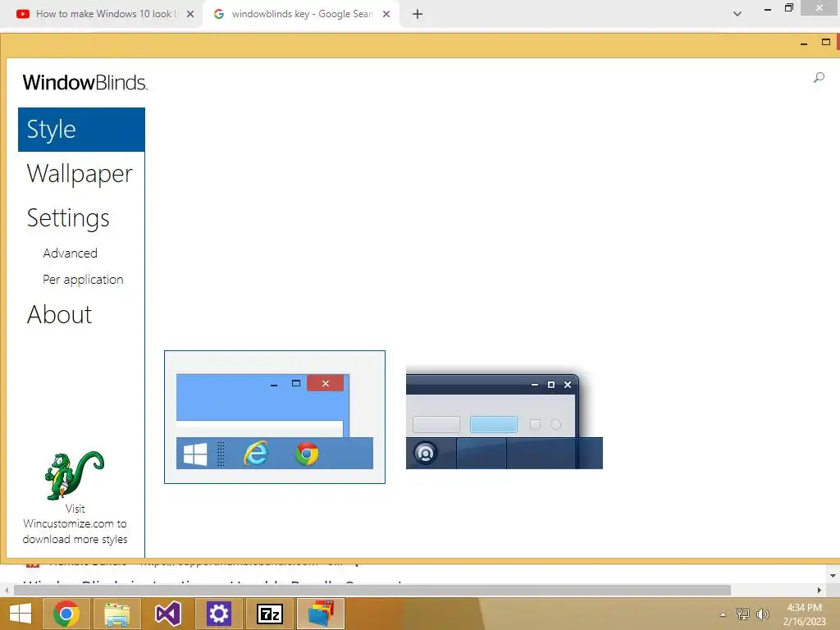Visit Wincustomize.com to download more styles
Screen dimensions: 840x630
click(x=75, y=524)
